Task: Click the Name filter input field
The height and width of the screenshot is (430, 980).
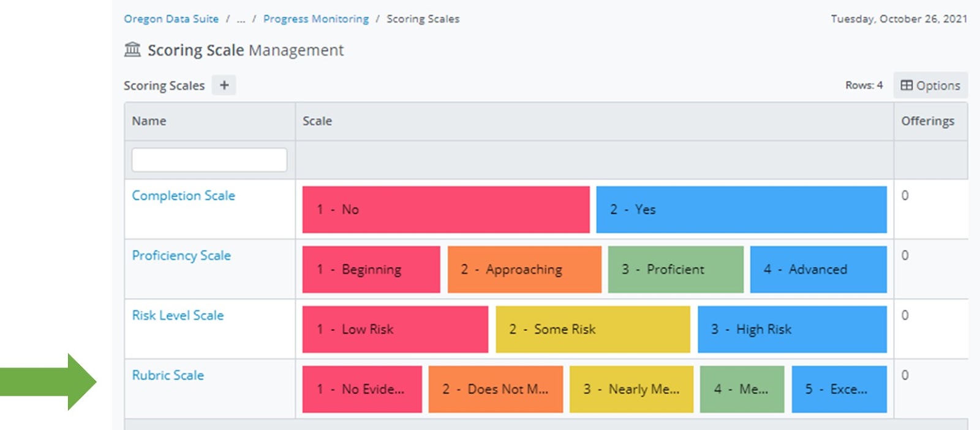Action: click(x=209, y=160)
